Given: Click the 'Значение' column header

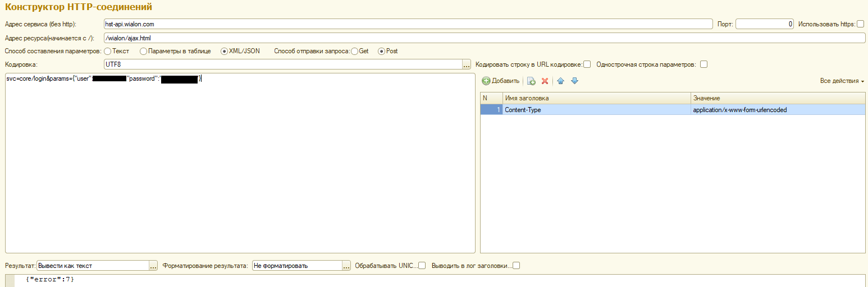Looking at the screenshot, I should click(x=778, y=98).
